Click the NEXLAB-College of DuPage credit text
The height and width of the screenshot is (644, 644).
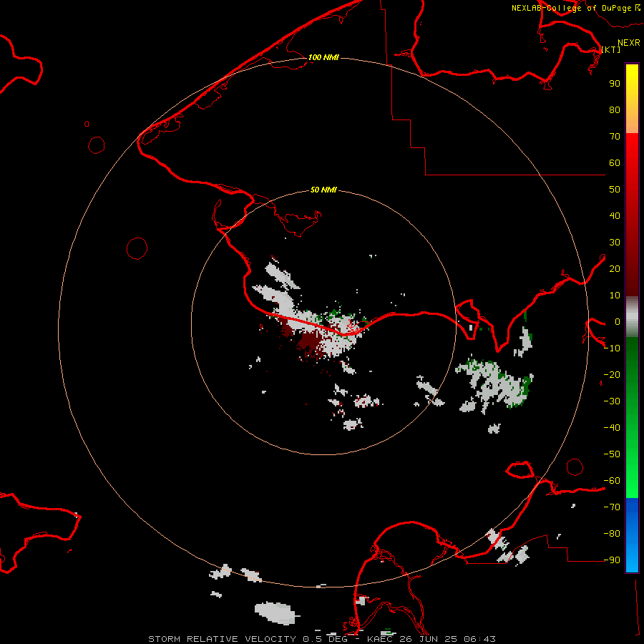point(571,8)
